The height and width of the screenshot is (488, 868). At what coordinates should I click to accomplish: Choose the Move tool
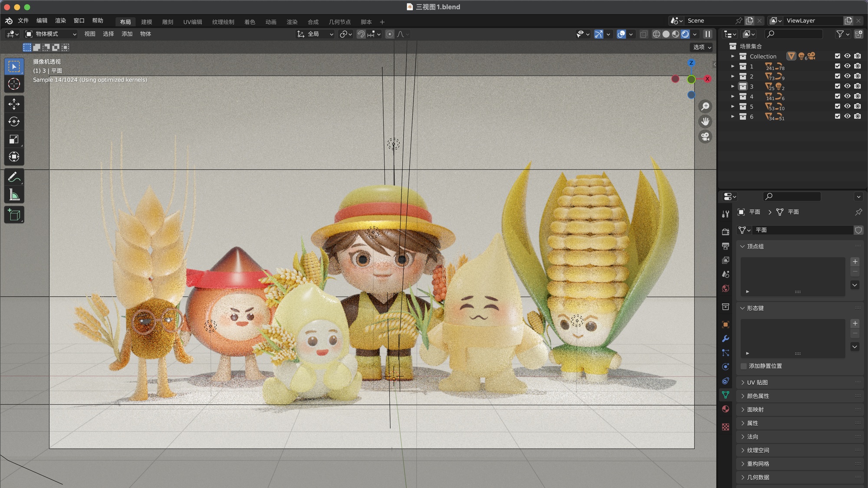[x=14, y=104]
